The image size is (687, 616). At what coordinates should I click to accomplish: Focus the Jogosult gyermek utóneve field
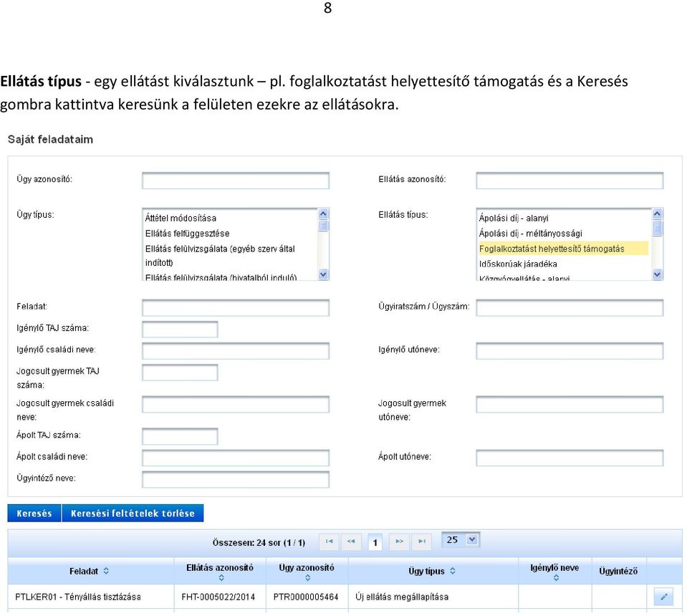[570, 405]
